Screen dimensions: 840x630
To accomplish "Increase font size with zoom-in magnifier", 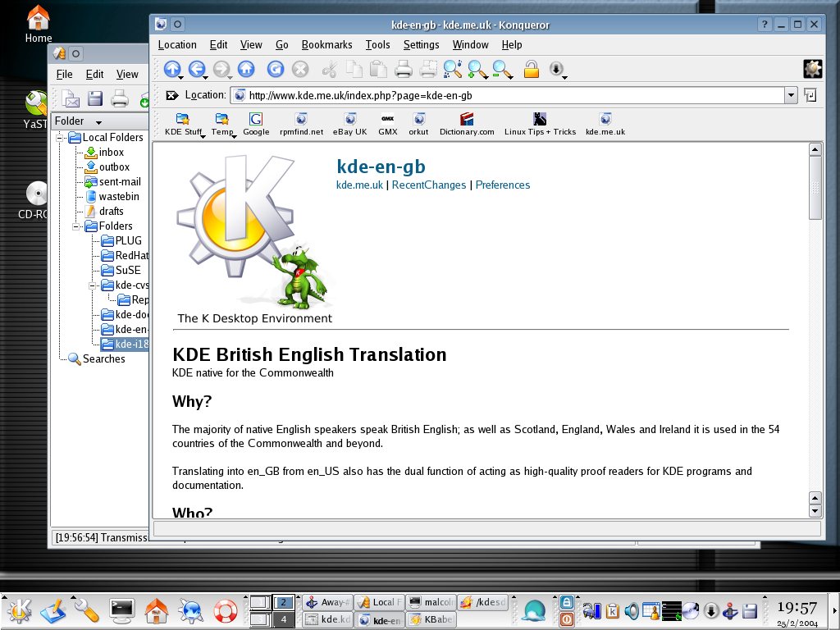I will pos(477,69).
